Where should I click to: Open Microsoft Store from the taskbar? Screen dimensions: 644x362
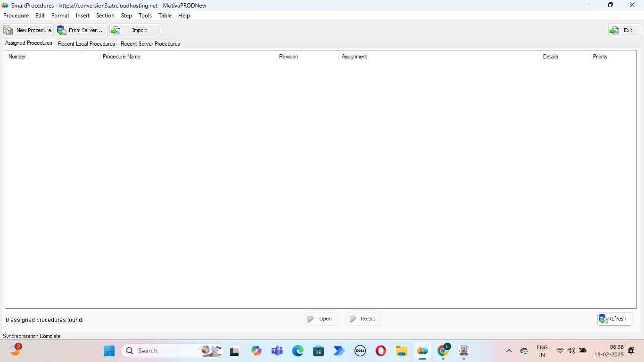[x=318, y=351]
